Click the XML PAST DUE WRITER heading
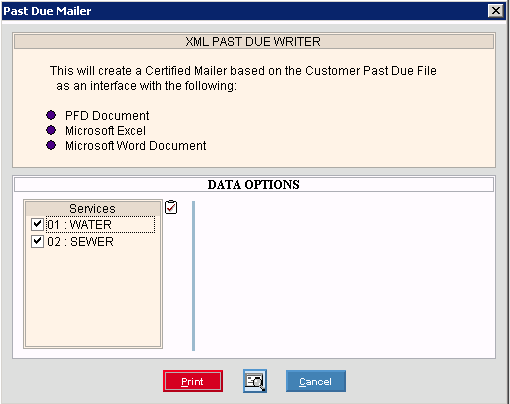 point(254,42)
